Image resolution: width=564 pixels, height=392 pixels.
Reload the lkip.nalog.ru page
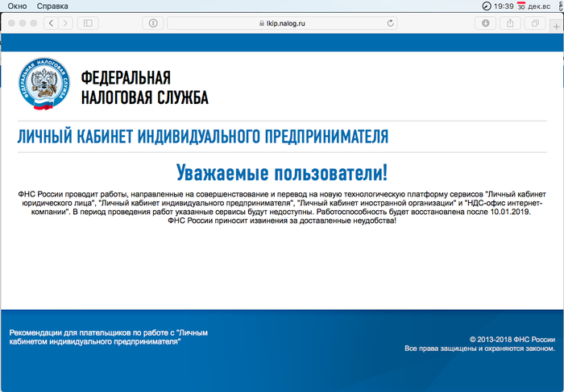point(392,23)
